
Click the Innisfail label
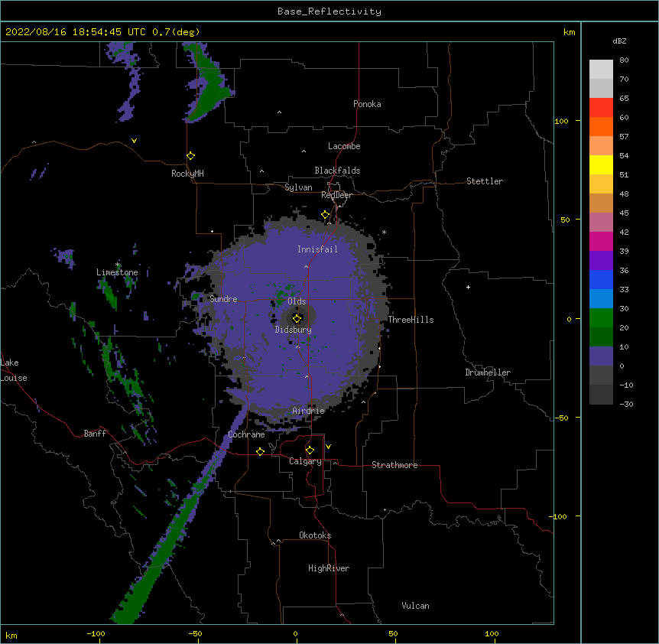(317, 249)
